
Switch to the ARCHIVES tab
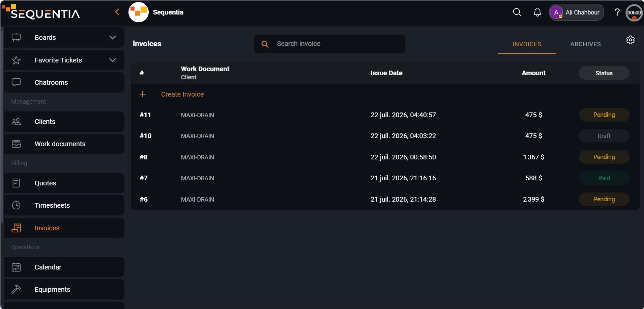(586, 44)
